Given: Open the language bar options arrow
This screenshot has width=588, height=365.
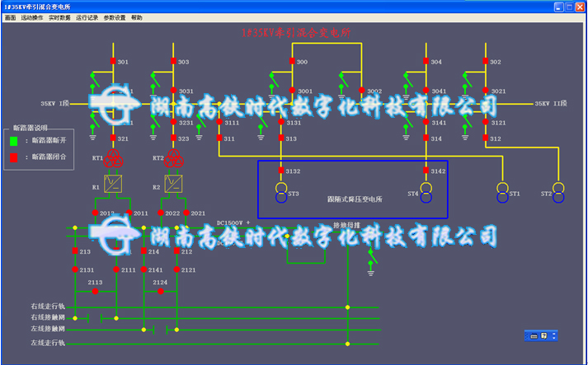Looking at the screenshot, I should click(x=554, y=336).
